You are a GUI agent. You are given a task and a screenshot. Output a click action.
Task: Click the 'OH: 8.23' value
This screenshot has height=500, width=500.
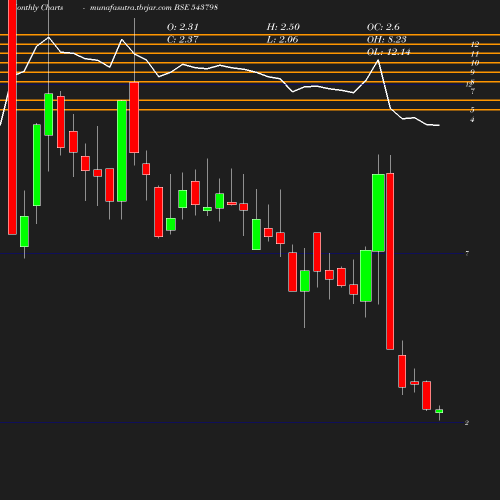coord(386,39)
